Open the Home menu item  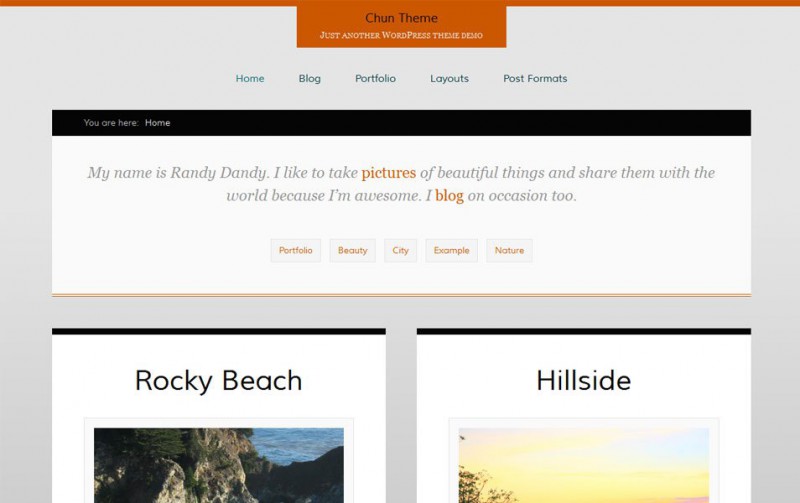pos(250,79)
